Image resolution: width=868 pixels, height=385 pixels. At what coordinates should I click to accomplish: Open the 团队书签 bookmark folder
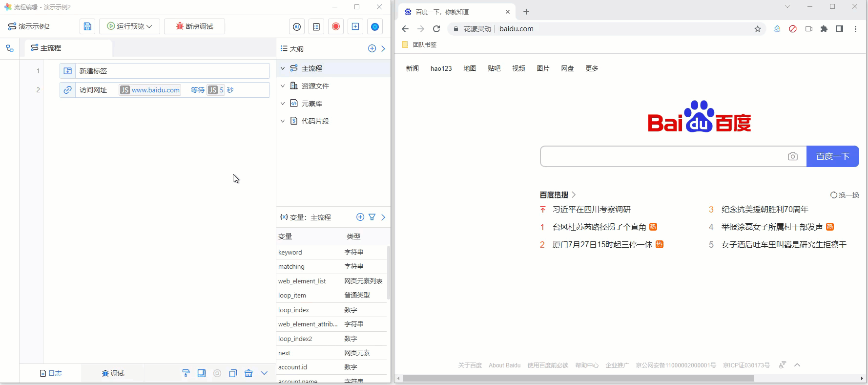(x=419, y=44)
